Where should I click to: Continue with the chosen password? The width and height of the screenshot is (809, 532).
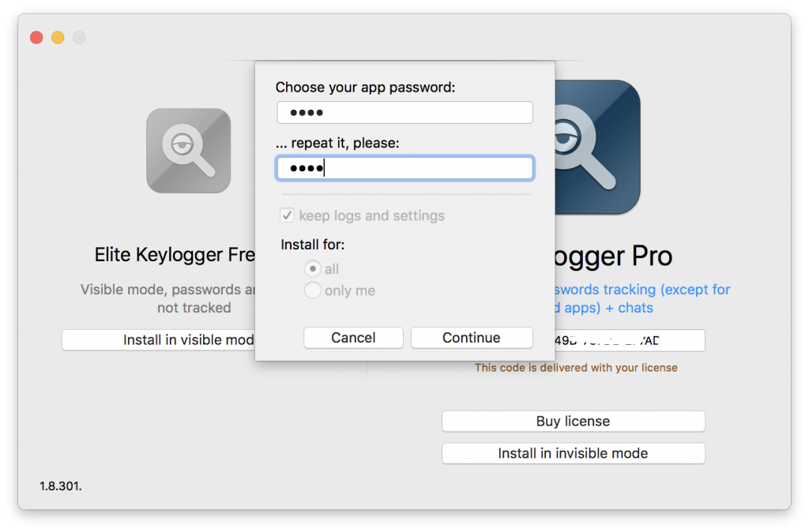tap(472, 338)
